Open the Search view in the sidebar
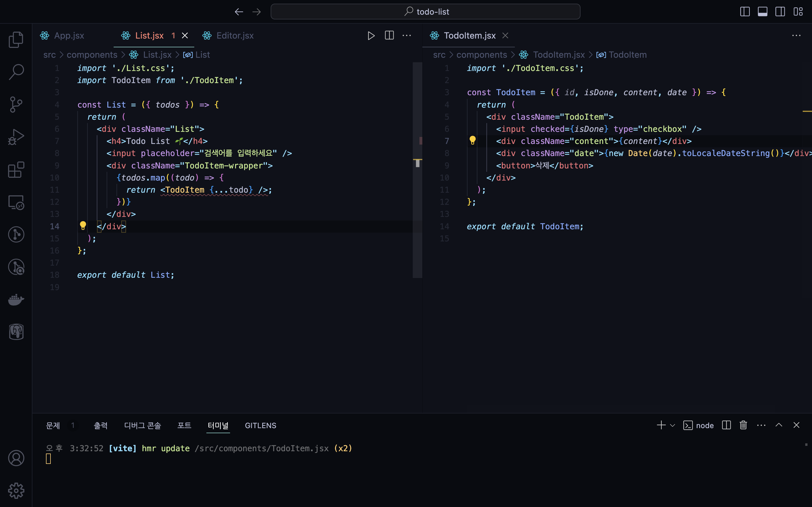 [x=16, y=72]
